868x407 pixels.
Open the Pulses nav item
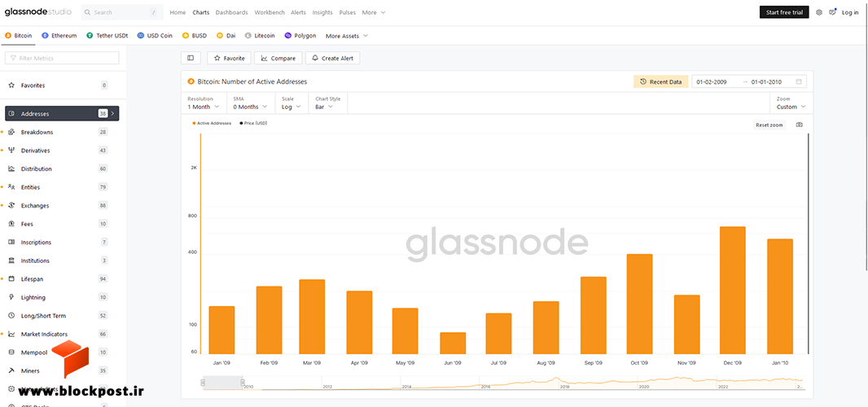[348, 12]
